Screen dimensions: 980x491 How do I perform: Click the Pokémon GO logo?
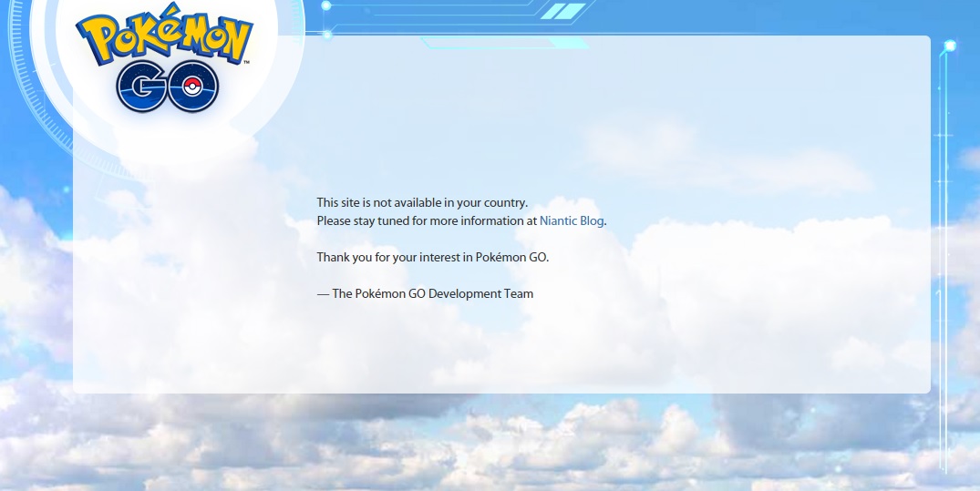tap(165, 57)
